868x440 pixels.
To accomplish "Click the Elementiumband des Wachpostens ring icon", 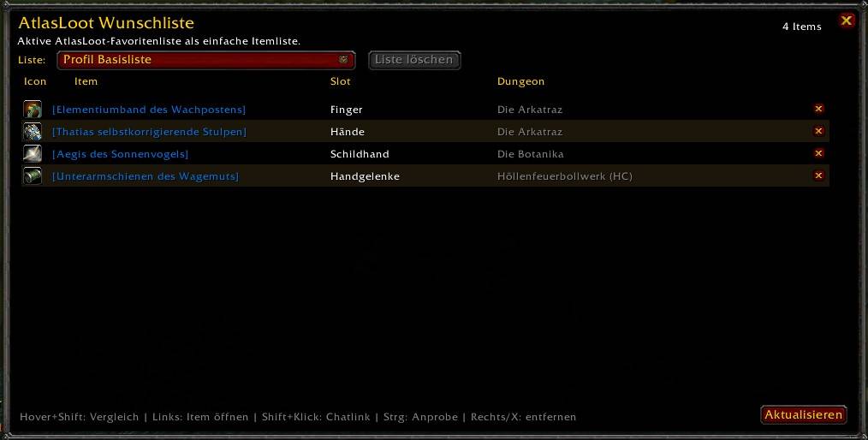I will tap(33, 109).
